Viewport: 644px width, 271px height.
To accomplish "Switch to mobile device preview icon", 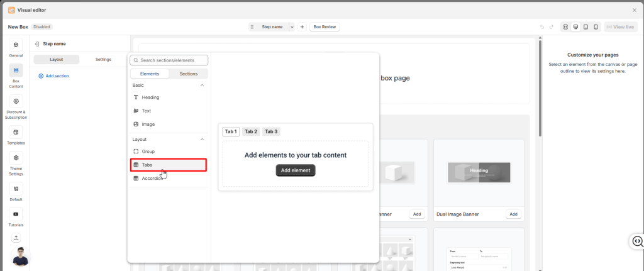I will (596, 27).
